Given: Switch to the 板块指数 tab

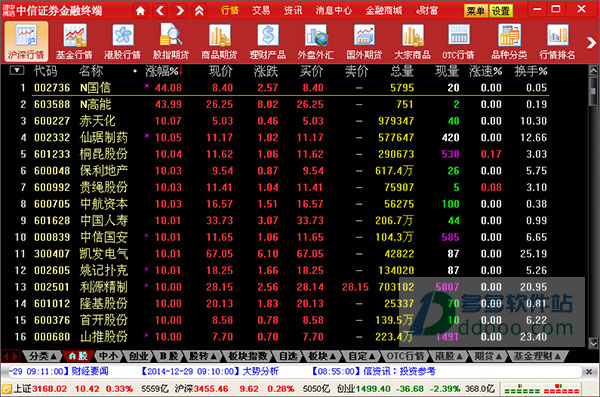Looking at the screenshot, I should pos(248,356).
